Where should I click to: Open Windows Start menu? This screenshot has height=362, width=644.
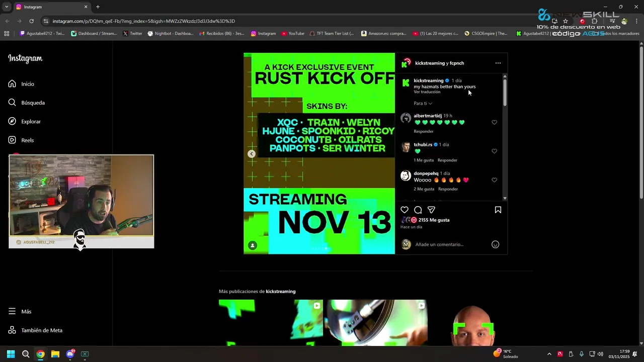pyautogui.click(x=11, y=354)
